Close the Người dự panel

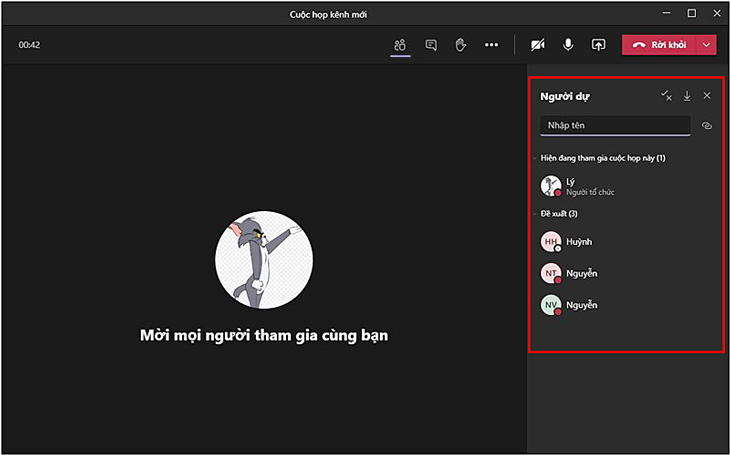(x=707, y=95)
